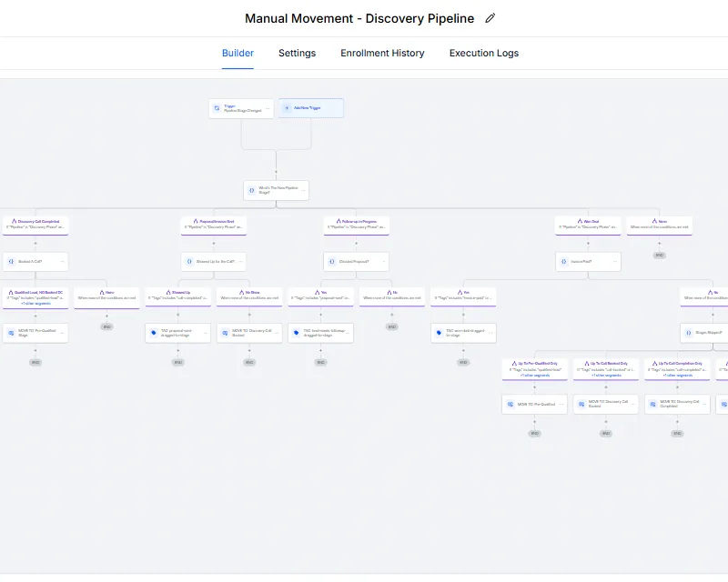Open options on MOVE TO Discovery Call Booked under No Show
The width and height of the screenshot is (728, 582).
277,333
